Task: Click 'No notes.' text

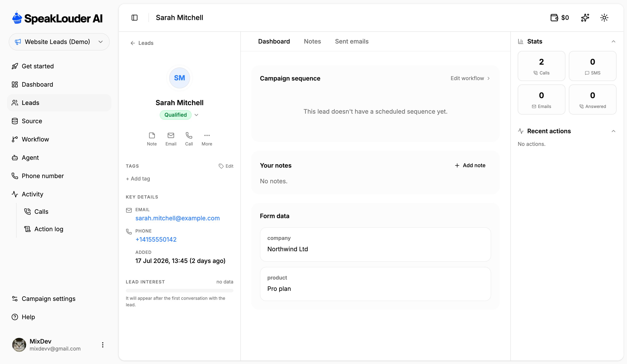Action: pos(273,181)
